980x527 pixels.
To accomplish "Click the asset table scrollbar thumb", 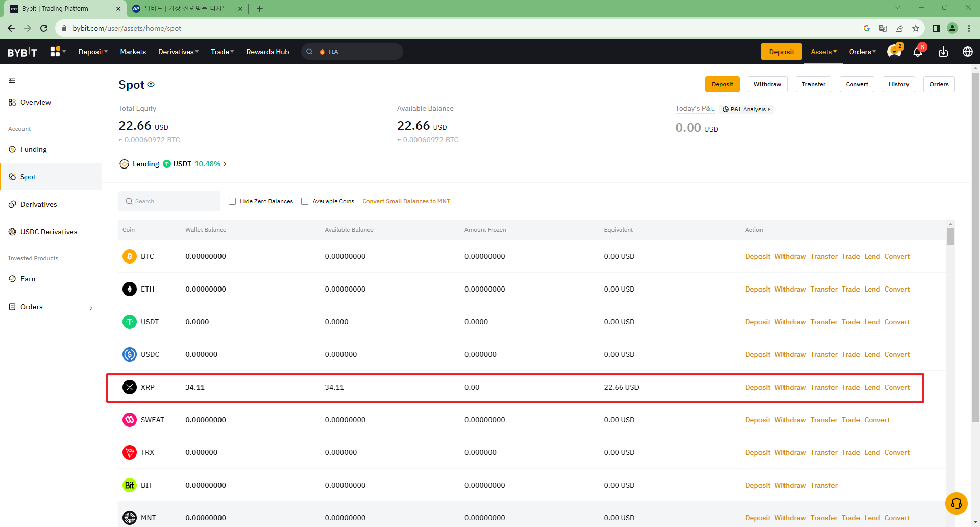I will 950,236.
